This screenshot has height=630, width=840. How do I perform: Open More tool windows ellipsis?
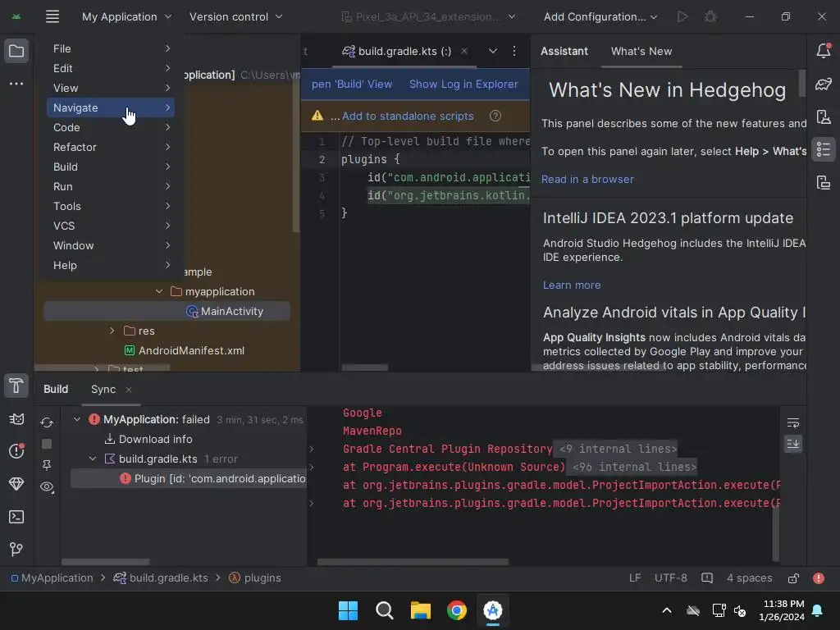point(16,84)
